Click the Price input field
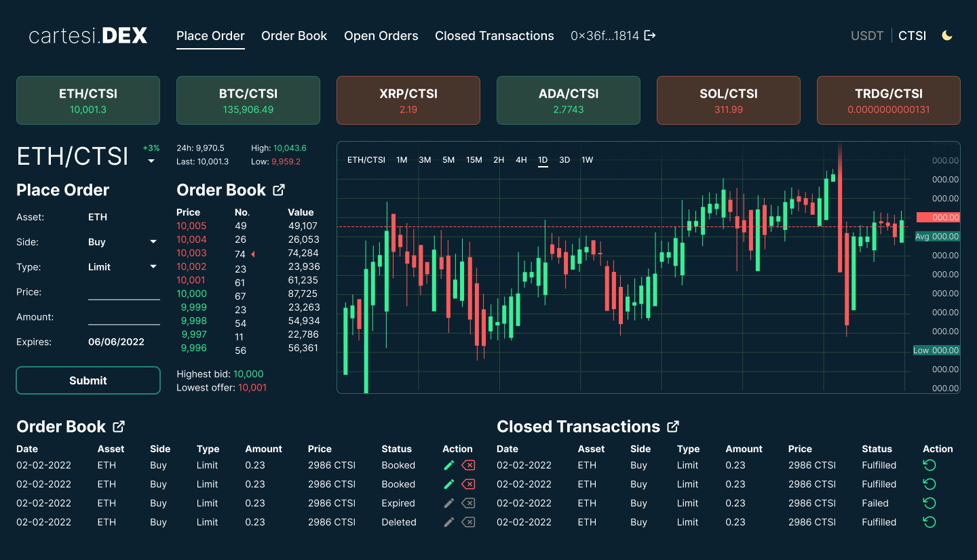The image size is (977, 560). pyautogui.click(x=123, y=292)
